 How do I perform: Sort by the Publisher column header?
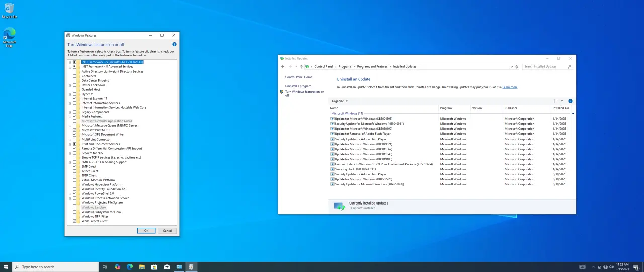click(527, 108)
